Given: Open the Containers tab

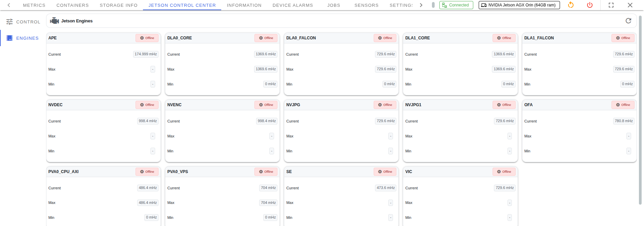Looking at the screenshot, I should click(72, 5).
